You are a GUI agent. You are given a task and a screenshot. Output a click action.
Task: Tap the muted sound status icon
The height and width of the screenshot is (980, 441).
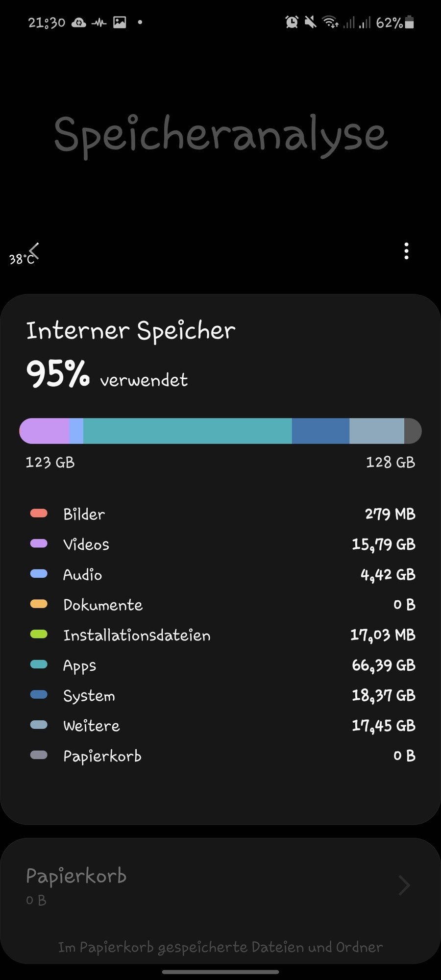tap(310, 22)
